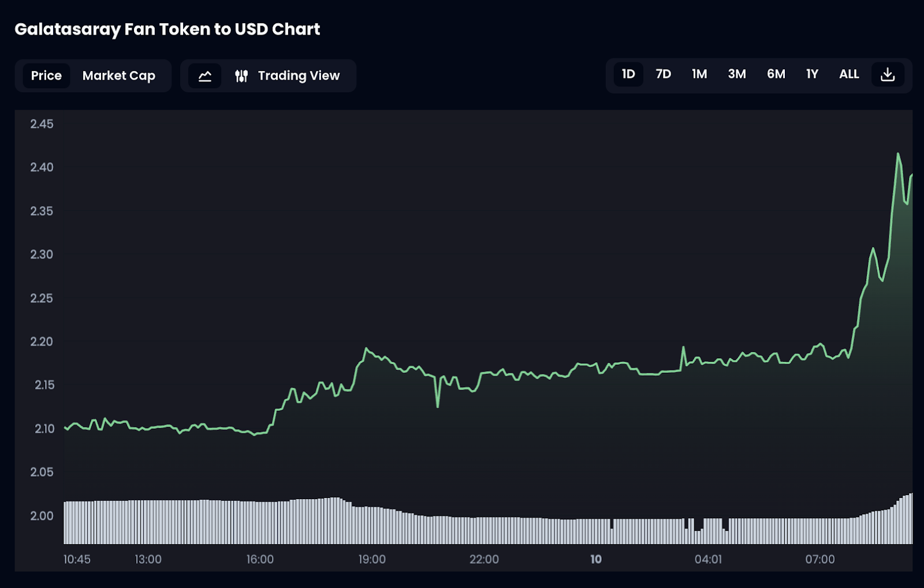Click the 2.20 price axis label

(x=42, y=342)
